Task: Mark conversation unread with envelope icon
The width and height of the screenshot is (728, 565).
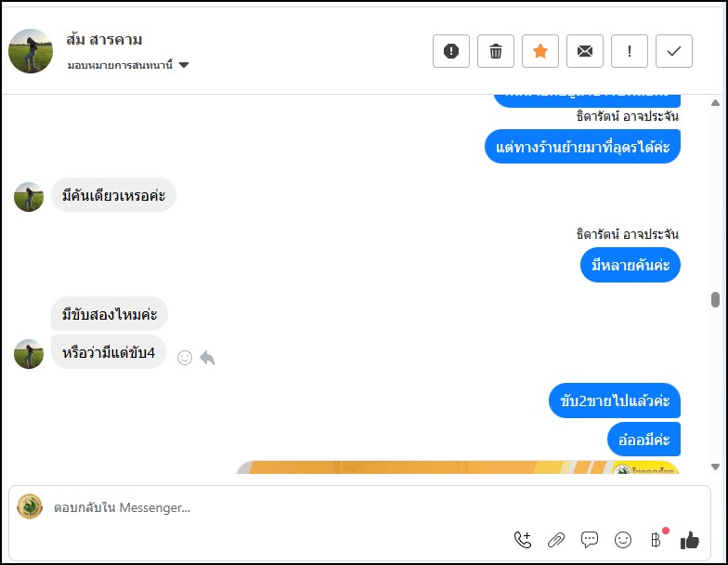Action: [x=585, y=51]
